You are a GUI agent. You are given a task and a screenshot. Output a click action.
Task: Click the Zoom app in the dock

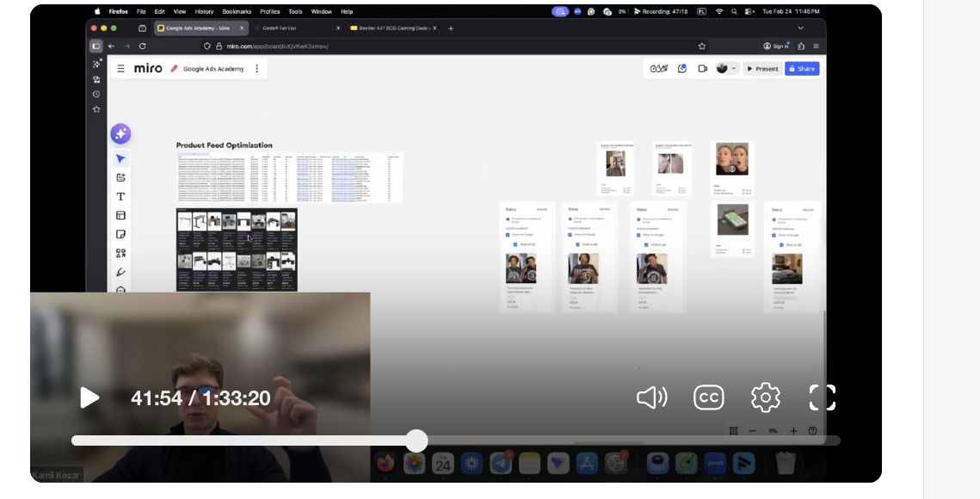[x=715, y=464]
